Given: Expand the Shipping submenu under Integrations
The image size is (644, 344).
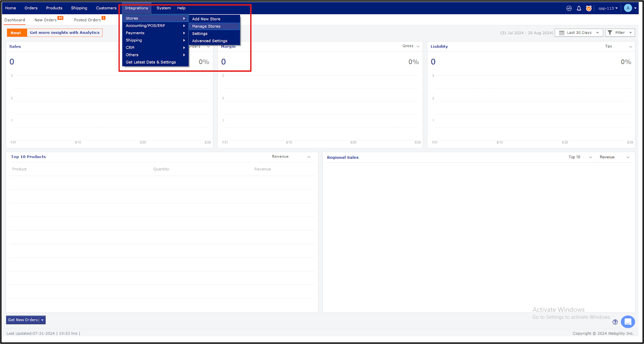Looking at the screenshot, I should click(155, 40).
